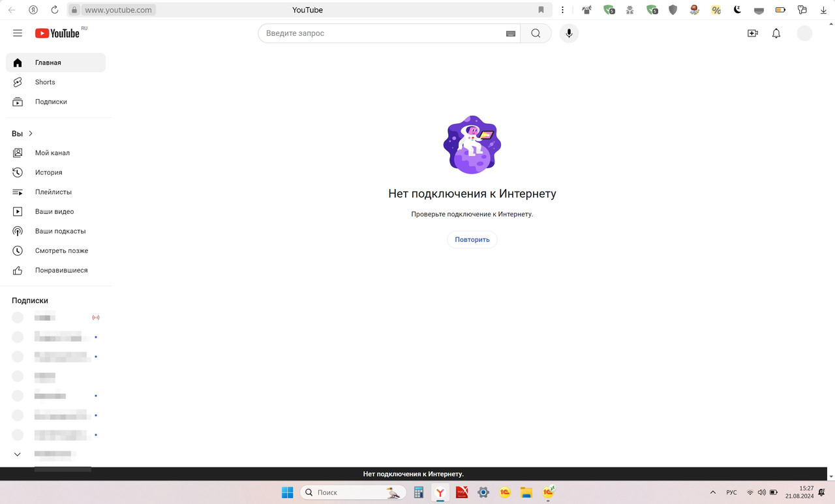Screen dimensions: 835x504
Task: Click the taskbar Поиск search box
Action: (x=353, y=492)
